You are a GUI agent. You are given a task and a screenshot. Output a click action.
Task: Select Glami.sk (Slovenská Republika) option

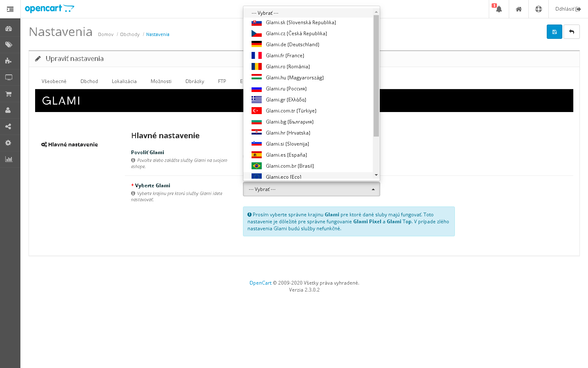coord(308,22)
